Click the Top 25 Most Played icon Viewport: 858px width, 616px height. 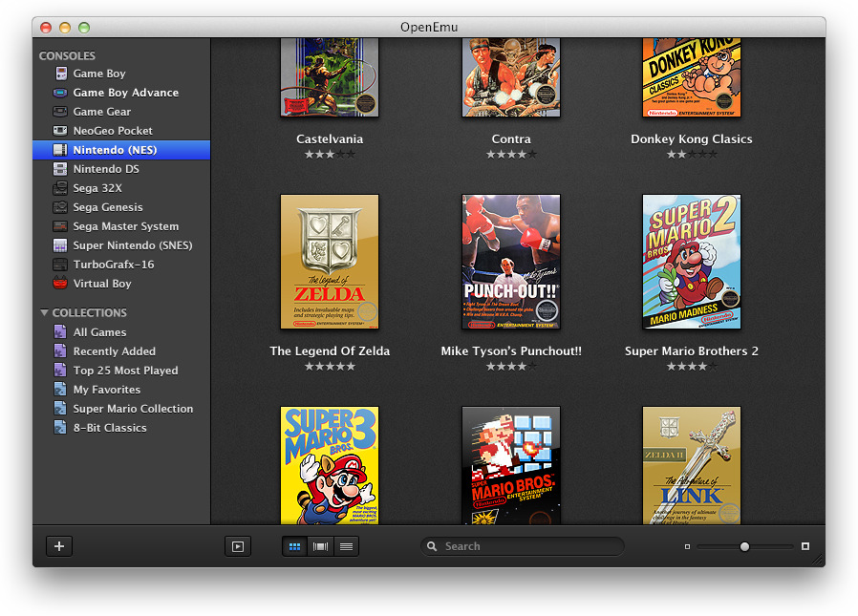click(x=60, y=371)
